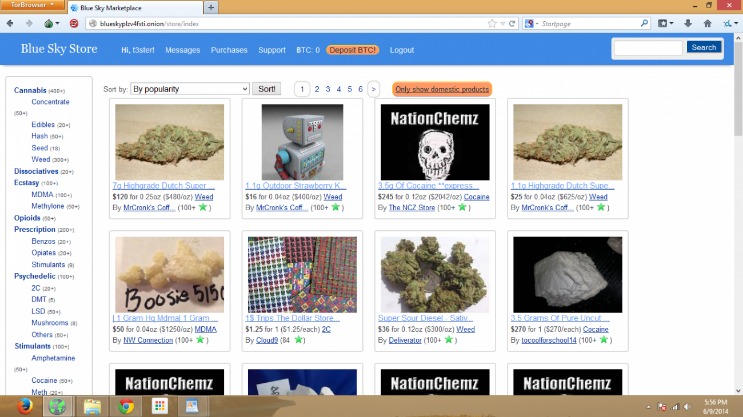This screenshot has height=417, width=743.
Task: Open the downloads arrow icon
Action: [x=688, y=23]
